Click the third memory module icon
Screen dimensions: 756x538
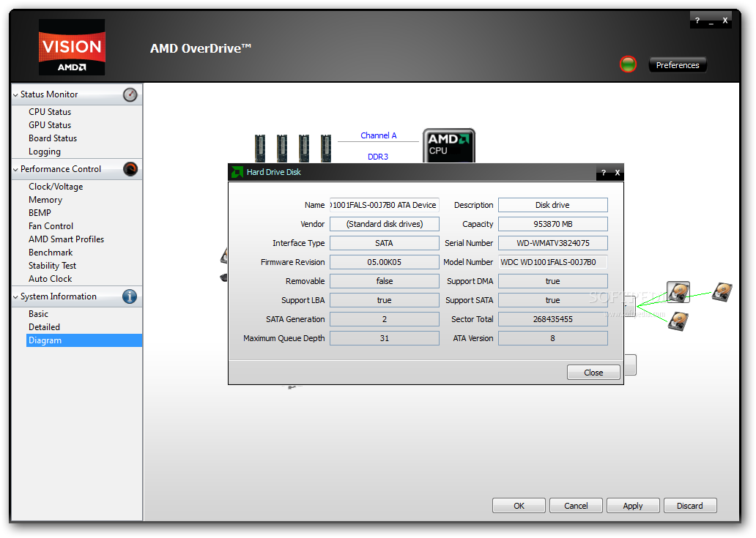pyautogui.click(x=304, y=148)
